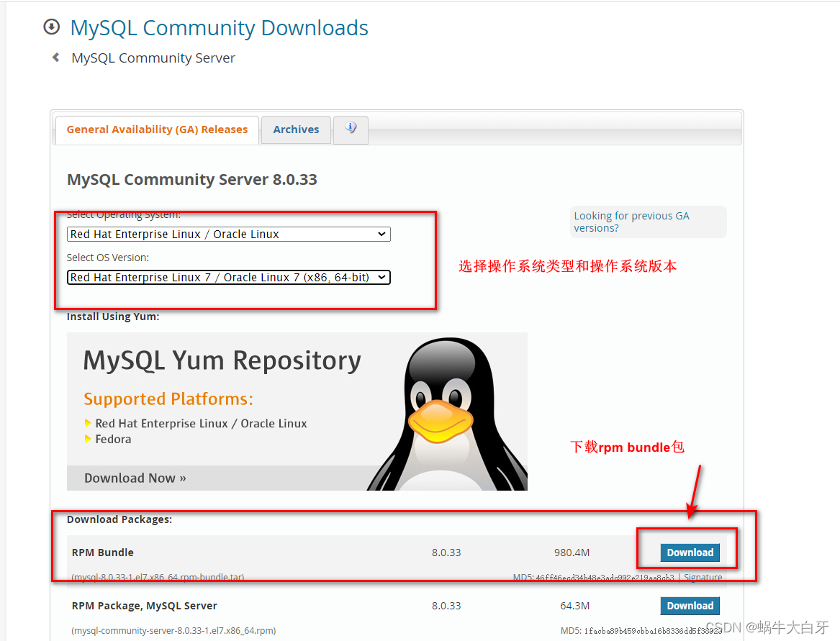Click Download Now in the MySQL Yum Repository banner
This screenshot has width=840, height=641.
pos(135,478)
